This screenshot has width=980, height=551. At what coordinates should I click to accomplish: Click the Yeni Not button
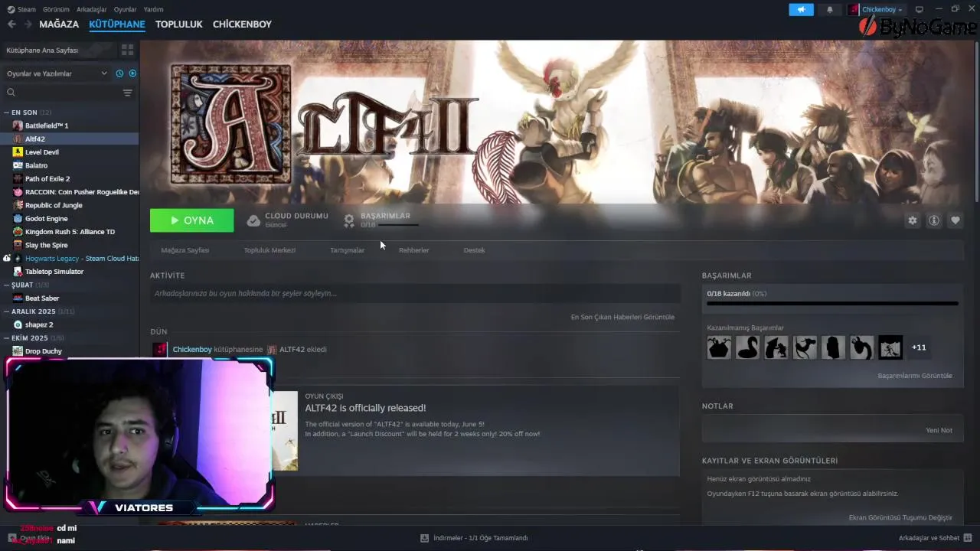[939, 430]
